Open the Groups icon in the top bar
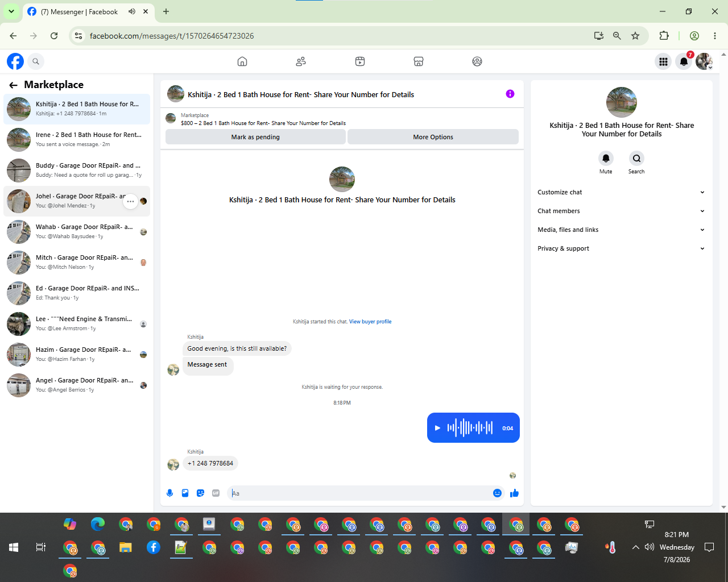728x582 pixels. pos(477,61)
